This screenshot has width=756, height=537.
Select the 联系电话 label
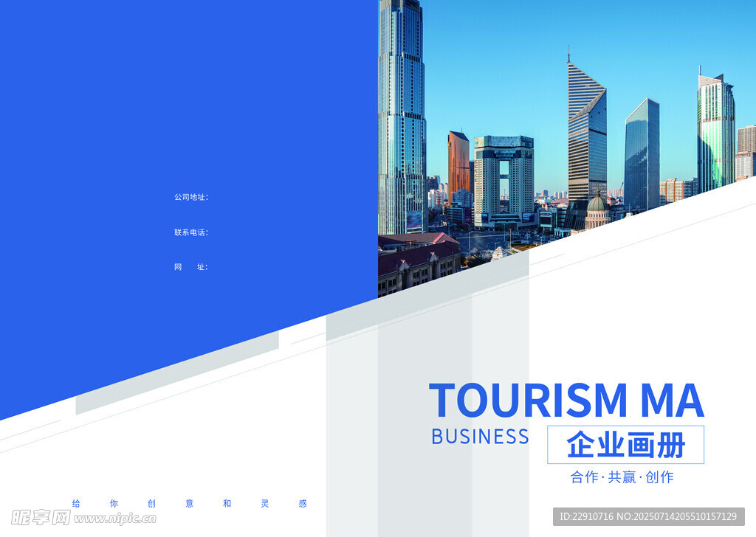pyautogui.click(x=191, y=232)
